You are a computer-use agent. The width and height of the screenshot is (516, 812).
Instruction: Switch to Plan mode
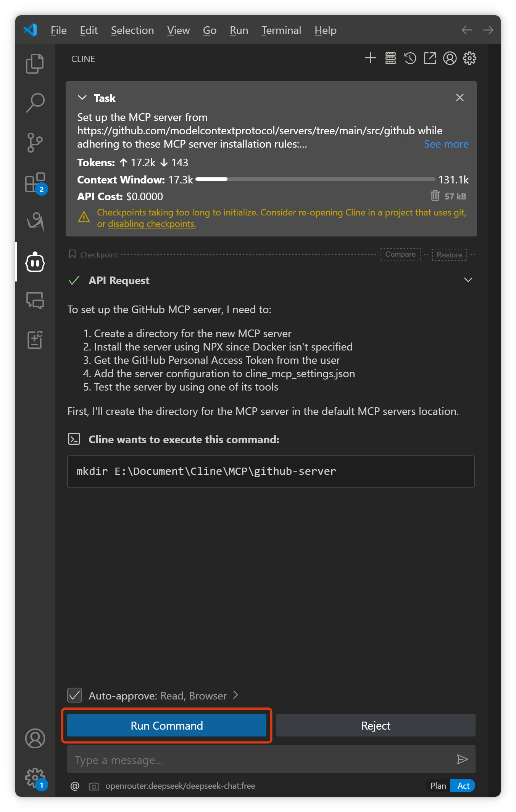pos(438,786)
